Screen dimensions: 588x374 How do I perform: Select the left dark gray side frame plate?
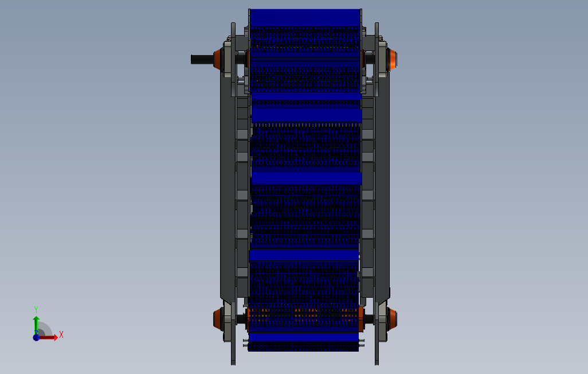[228, 188]
